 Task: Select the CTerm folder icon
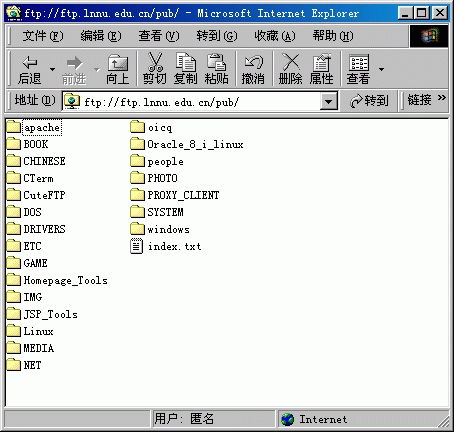(x=14, y=178)
